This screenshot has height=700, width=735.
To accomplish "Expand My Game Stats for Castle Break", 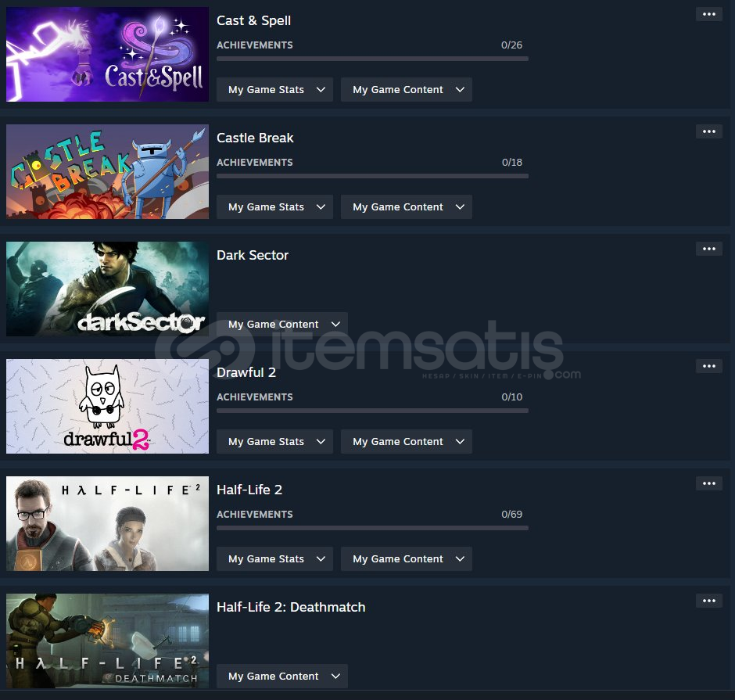I will point(274,206).
